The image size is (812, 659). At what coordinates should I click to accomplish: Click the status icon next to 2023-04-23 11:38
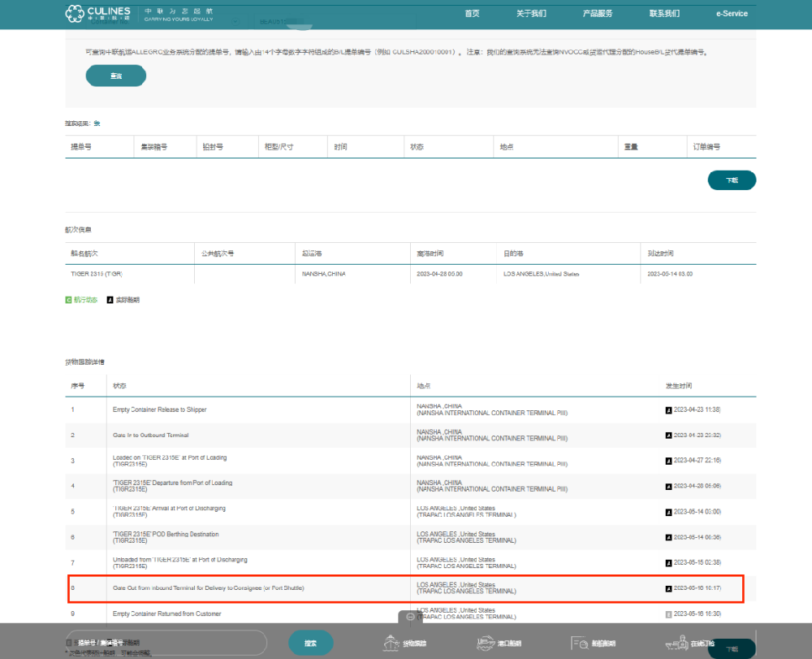(669, 410)
